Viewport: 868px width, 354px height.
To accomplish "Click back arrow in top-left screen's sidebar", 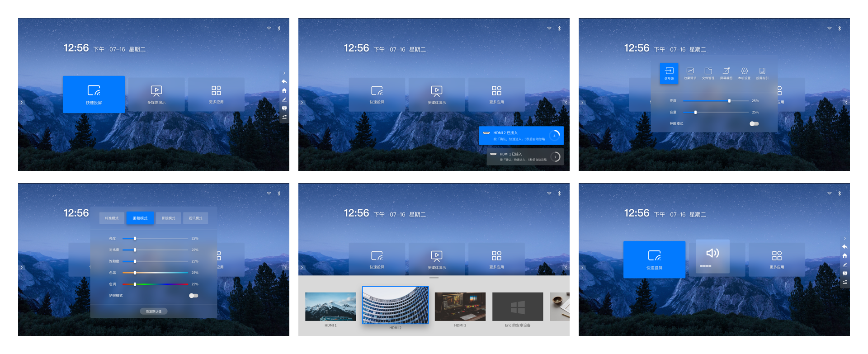I will click(x=284, y=81).
